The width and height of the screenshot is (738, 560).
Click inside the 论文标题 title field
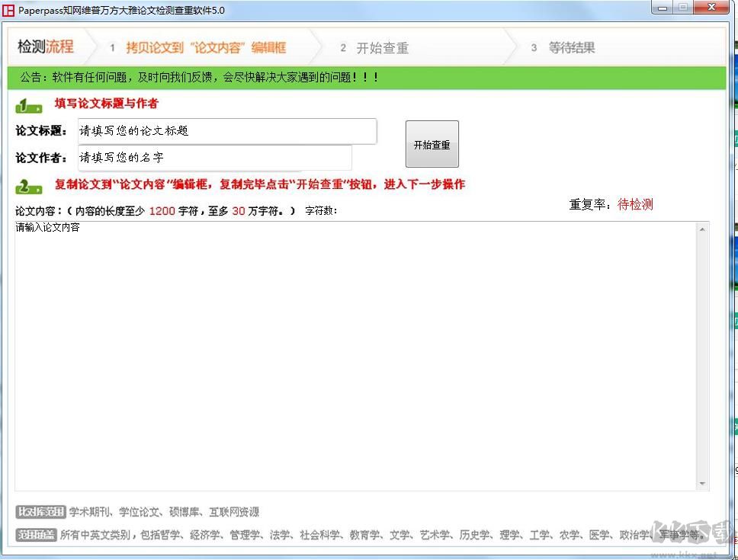(x=225, y=131)
